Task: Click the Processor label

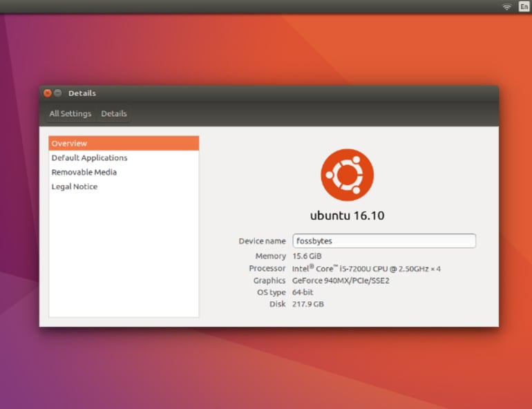Action: 267,268
